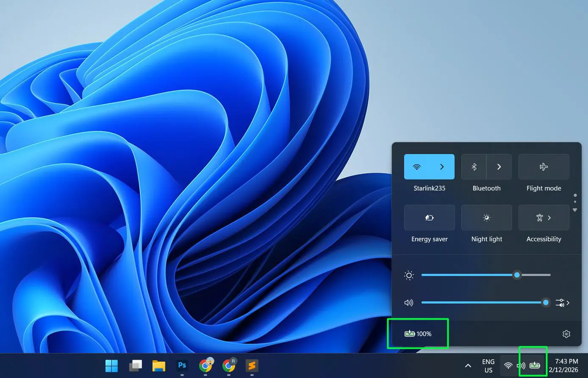
Task: Click the battery icon in the taskbar
Action: click(x=534, y=365)
